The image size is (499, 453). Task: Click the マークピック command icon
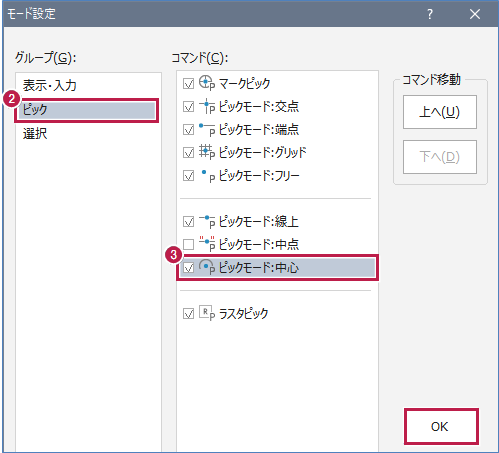[x=207, y=83]
